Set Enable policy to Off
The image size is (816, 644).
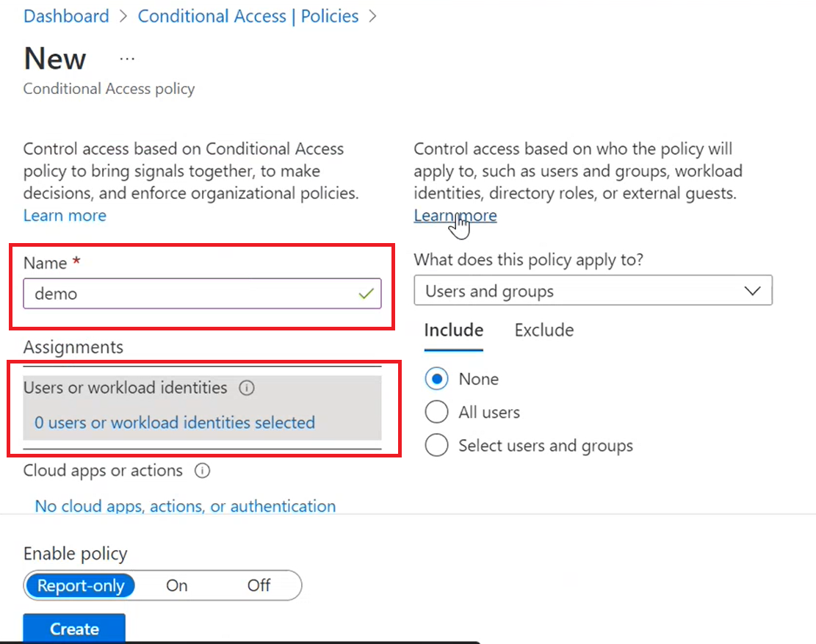pyautogui.click(x=258, y=585)
